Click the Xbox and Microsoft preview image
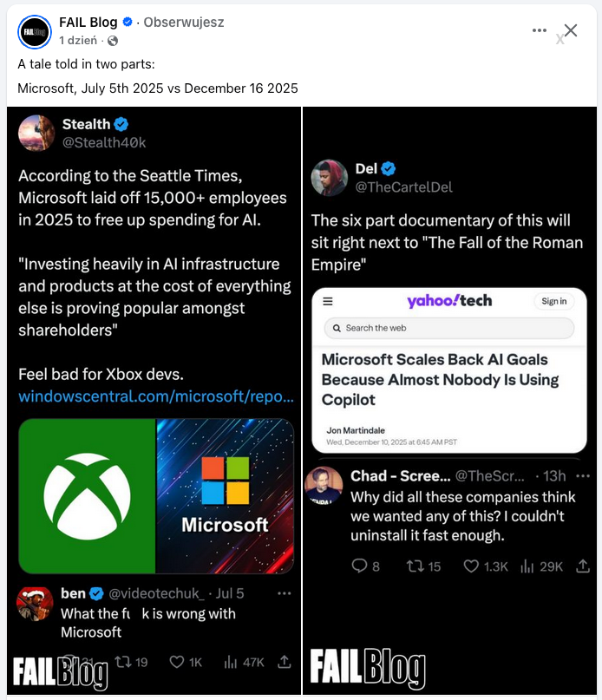The height and width of the screenshot is (700, 602). coord(156,496)
